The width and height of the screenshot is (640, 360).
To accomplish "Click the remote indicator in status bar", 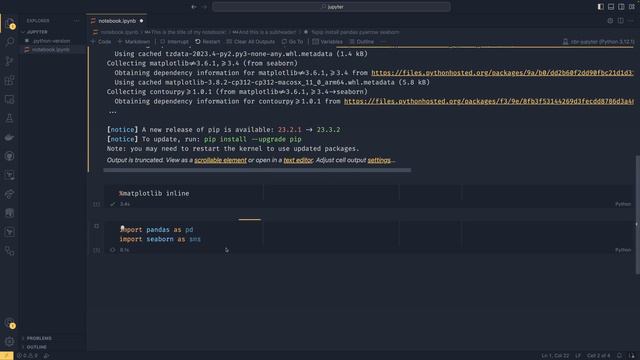I will point(7,356).
